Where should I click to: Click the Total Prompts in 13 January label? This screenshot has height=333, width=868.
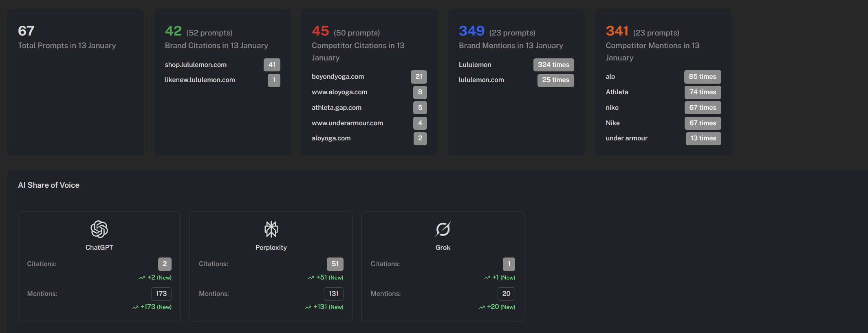tap(67, 46)
